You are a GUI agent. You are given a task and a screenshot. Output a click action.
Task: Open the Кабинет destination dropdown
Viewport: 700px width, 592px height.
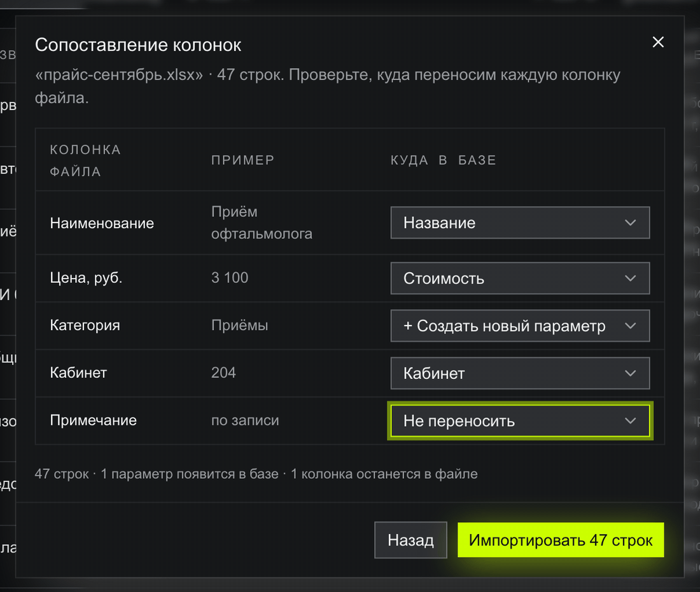click(x=520, y=373)
